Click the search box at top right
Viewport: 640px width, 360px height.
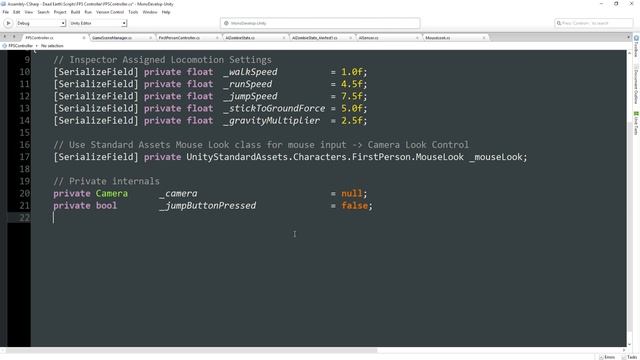click(x=593, y=23)
